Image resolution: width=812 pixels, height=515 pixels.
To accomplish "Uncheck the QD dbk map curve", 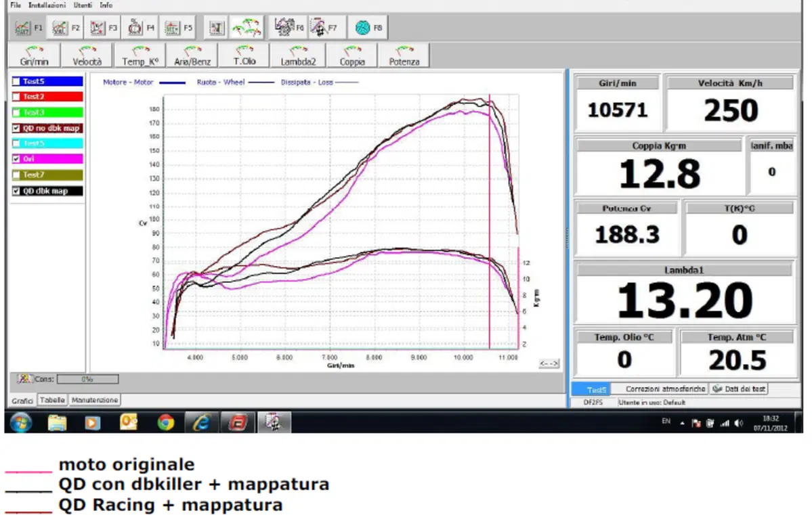I will pos(16,191).
